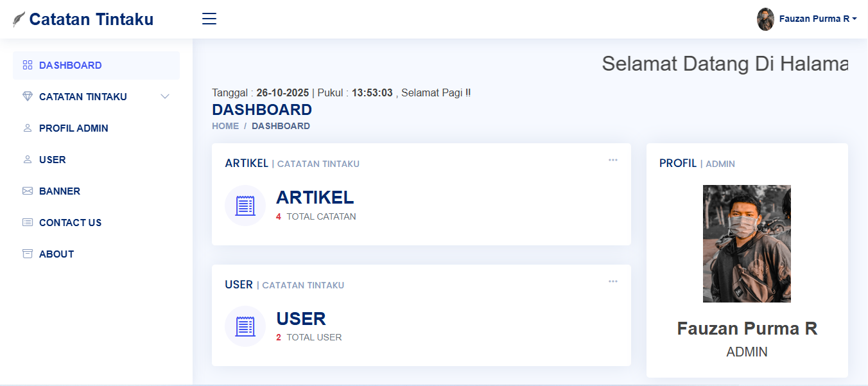The height and width of the screenshot is (386, 868).
Task: Click the Contact Us list icon
Action: 27,223
